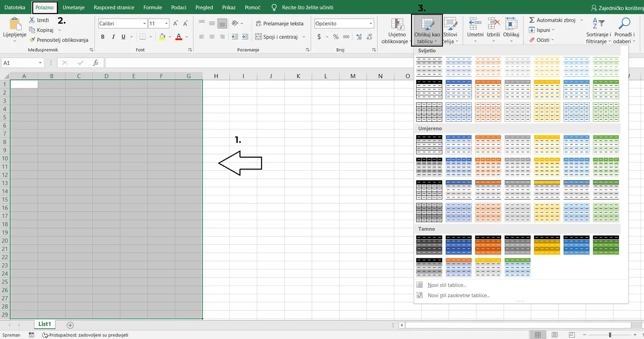Activate the Prenositelj oblikovanja format painter

pos(59,40)
